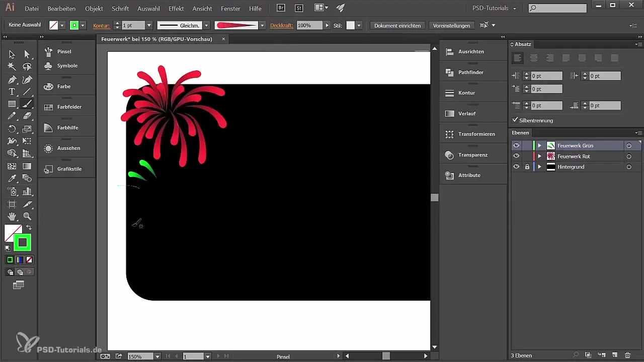Open the Effekt menu
Viewport: 644px width, 362px height.
(x=176, y=9)
